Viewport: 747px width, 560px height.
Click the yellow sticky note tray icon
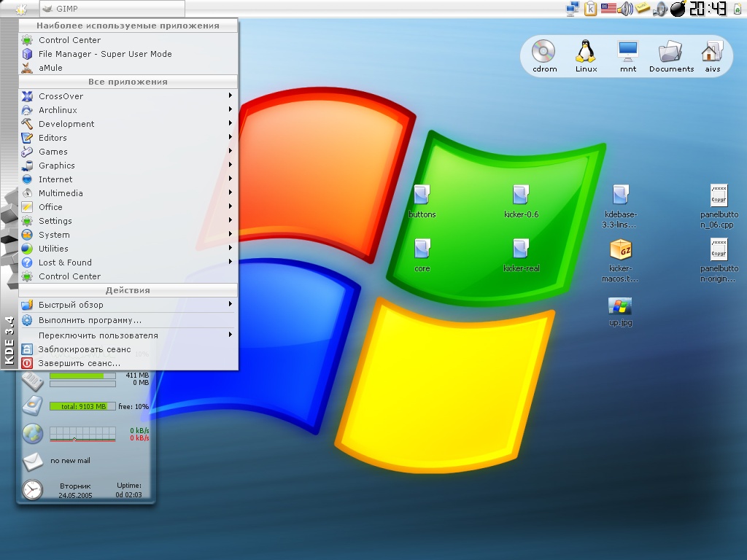point(643,8)
